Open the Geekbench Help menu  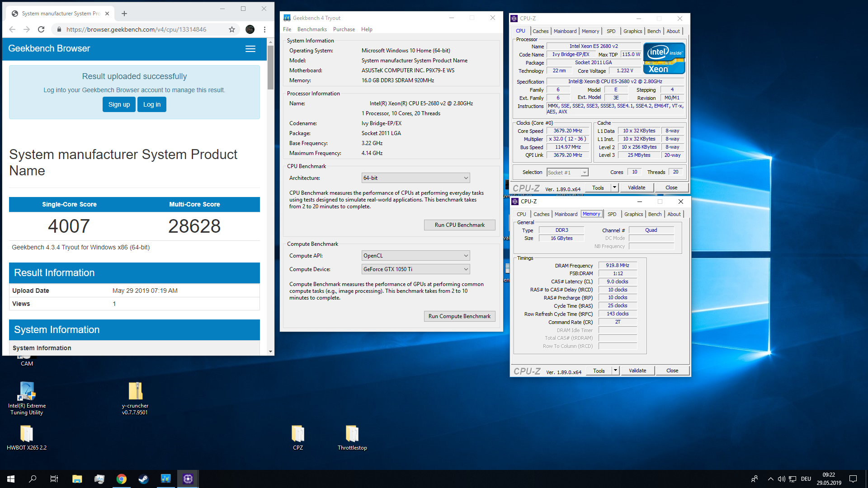tap(367, 29)
